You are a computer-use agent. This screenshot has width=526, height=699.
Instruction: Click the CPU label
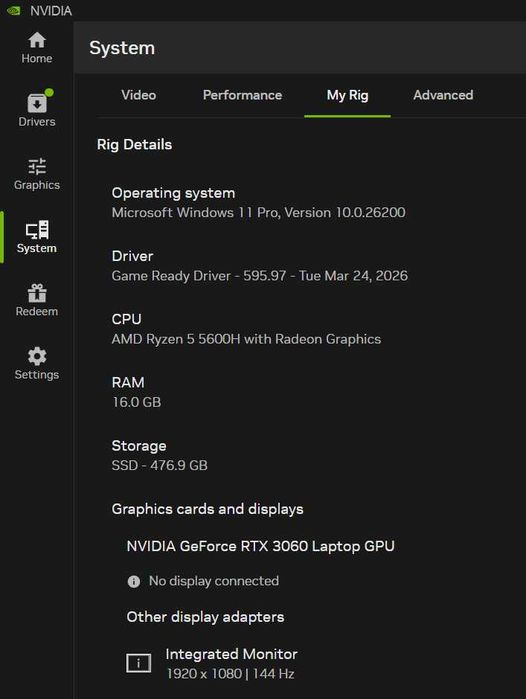point(127,319)
